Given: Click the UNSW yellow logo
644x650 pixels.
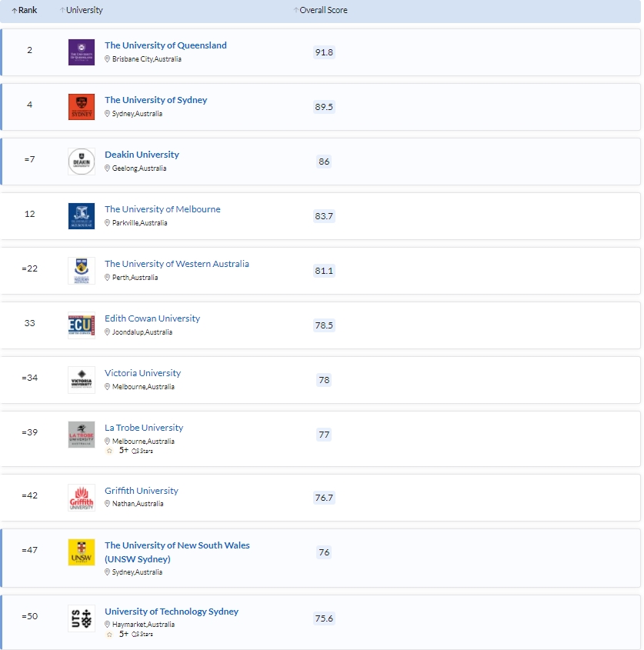Looking at the screenshot, I should tap(82, 552).
